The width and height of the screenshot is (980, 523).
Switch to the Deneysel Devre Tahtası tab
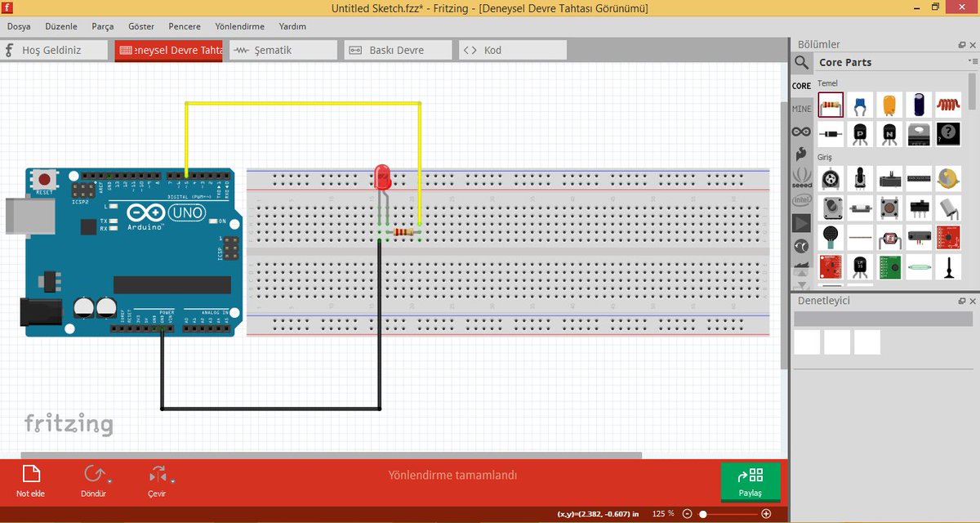point(169,50)
